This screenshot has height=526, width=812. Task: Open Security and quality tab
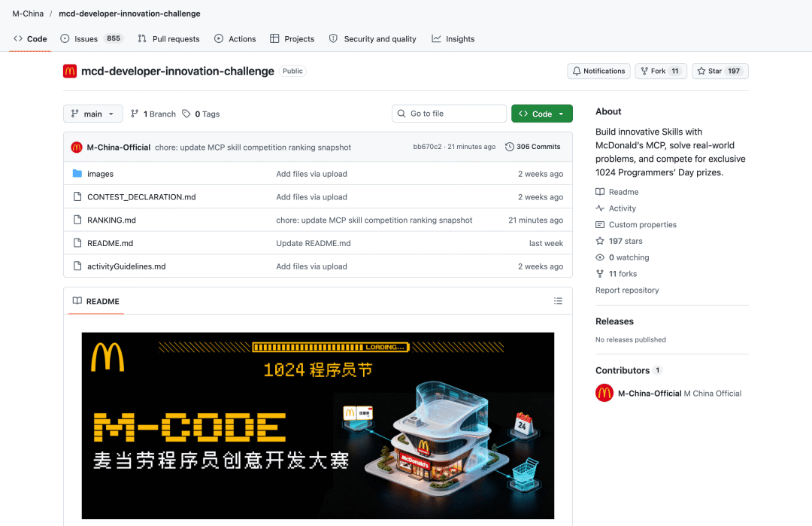pos(373,39)
